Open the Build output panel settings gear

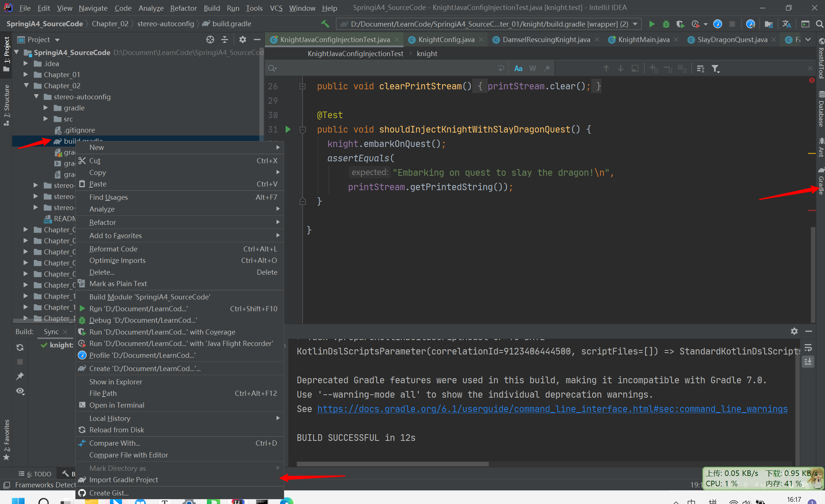pos(794,331)
